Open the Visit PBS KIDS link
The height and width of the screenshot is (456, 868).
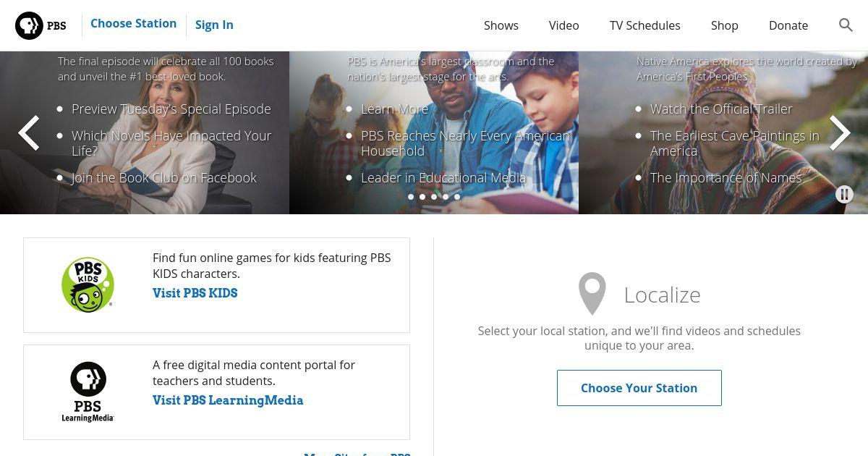(x=195, y=293)
